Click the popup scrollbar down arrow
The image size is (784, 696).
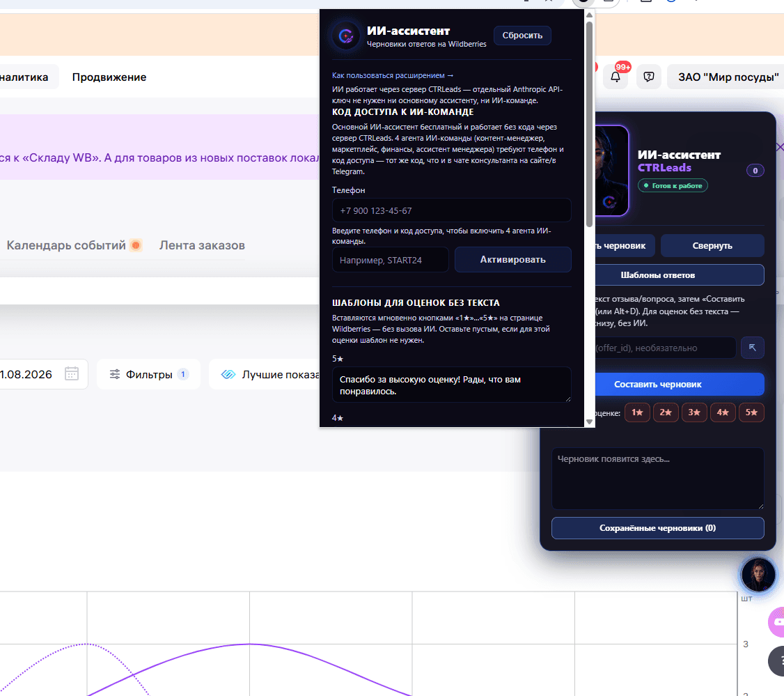pyautogui.click(x=590, y=422)
